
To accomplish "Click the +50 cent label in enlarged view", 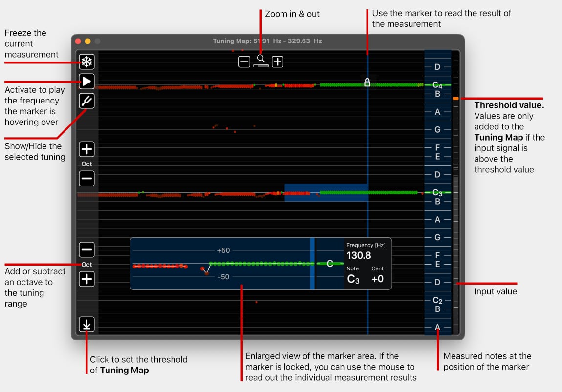I will tap(223, 250).
